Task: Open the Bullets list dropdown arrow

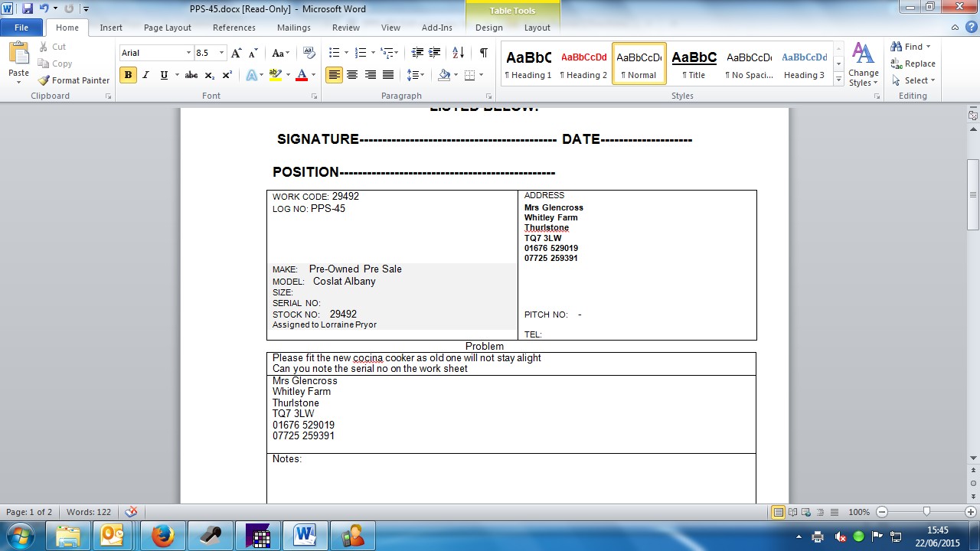Action: click(346, 53)
